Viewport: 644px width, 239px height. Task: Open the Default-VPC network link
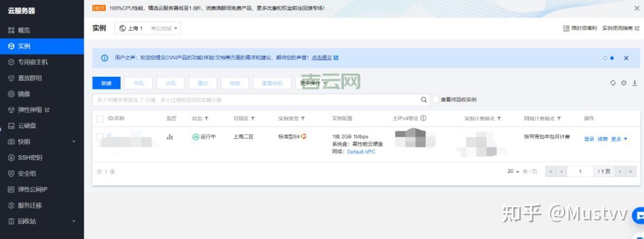click(361, 152)
